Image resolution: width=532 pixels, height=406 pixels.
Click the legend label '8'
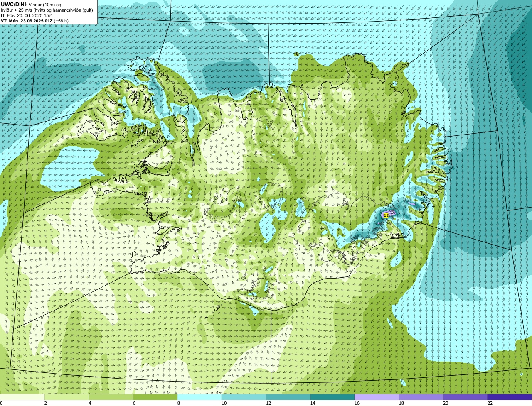coord(178,403)
